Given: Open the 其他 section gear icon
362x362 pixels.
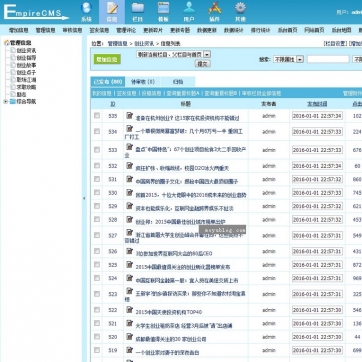Looking at the screenshot, I should pos(240,8).
